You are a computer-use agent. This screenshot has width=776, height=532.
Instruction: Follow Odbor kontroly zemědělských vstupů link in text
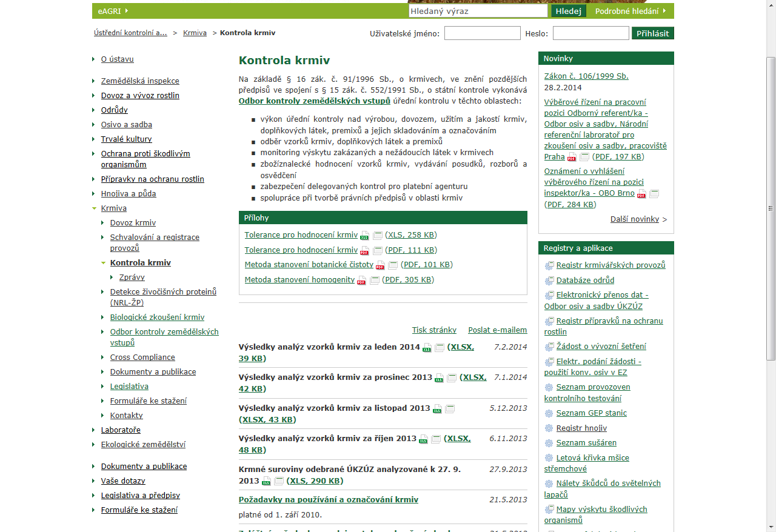315,101
